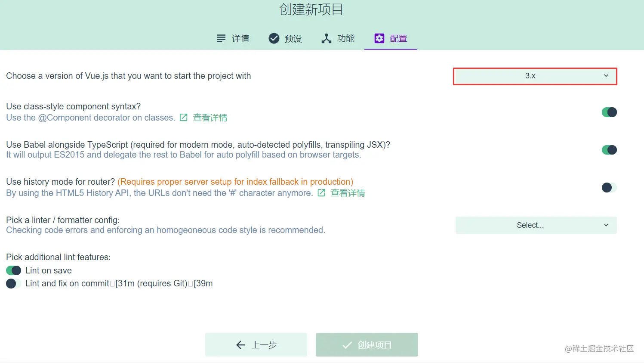Go to the 功能 tab
The image size is (644, 363).
click(338, 38)
